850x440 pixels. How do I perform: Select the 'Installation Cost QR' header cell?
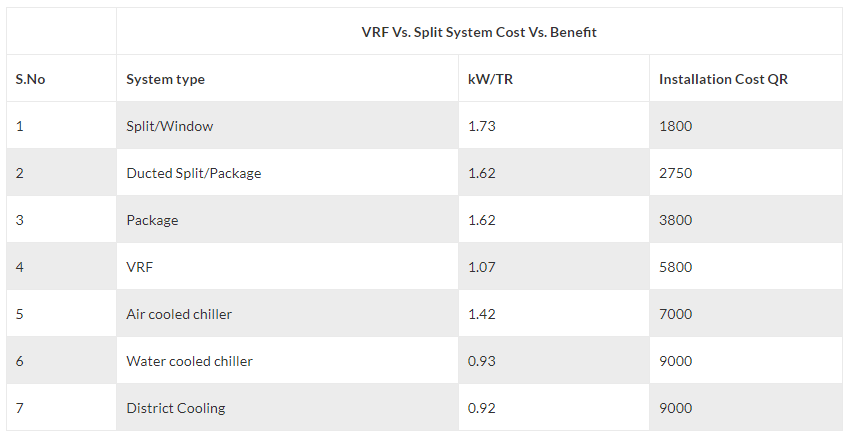[723, 79]
